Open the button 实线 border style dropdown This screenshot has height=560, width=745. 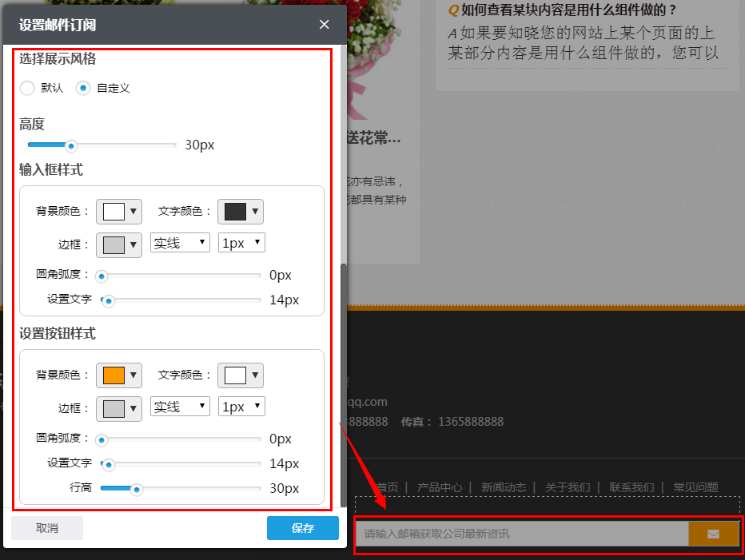(x=179, y=406)
